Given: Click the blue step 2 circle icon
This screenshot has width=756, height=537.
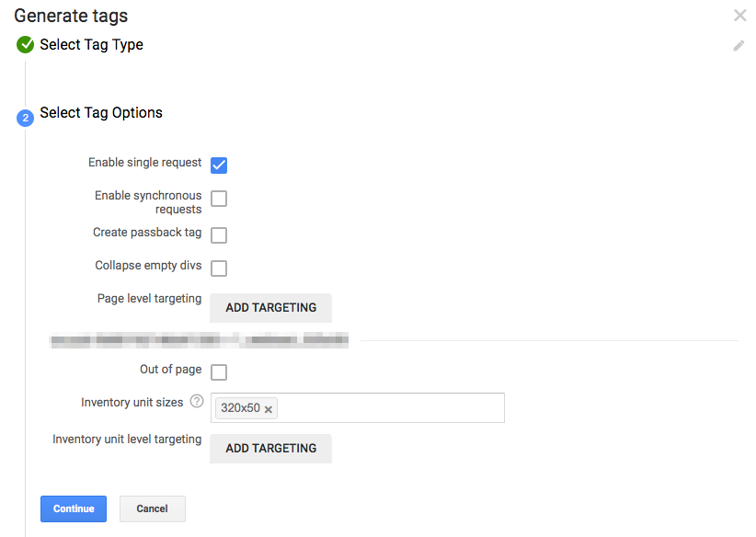Looking at the screenshot, I should tap(25, 118).
